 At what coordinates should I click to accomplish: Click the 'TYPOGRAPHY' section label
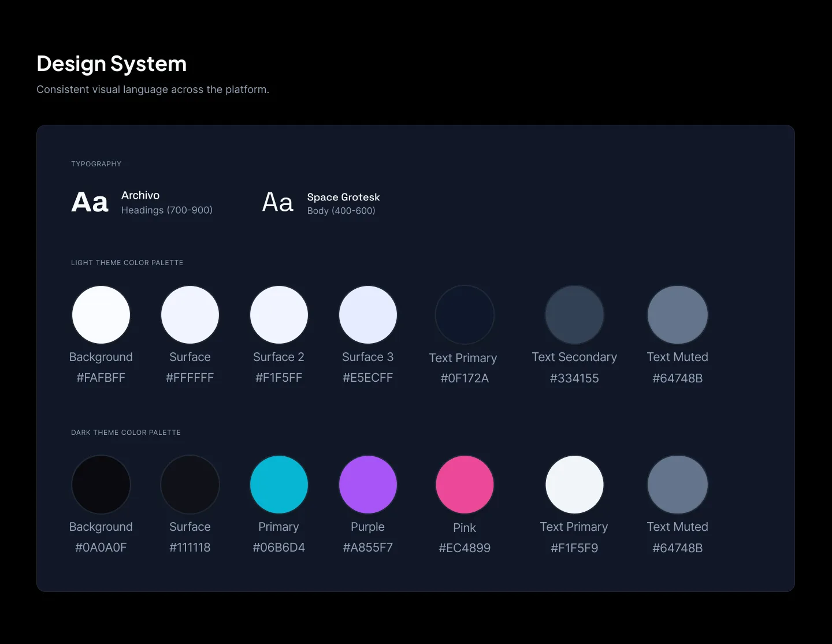(x=96, y=164)
